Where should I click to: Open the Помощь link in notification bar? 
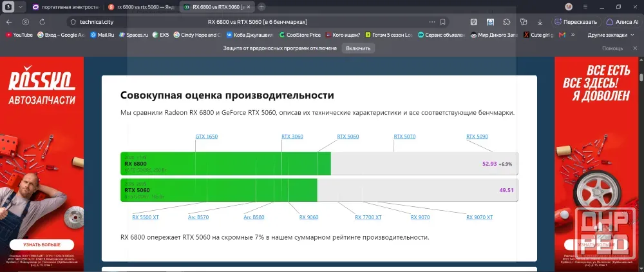tap(612, 48)
